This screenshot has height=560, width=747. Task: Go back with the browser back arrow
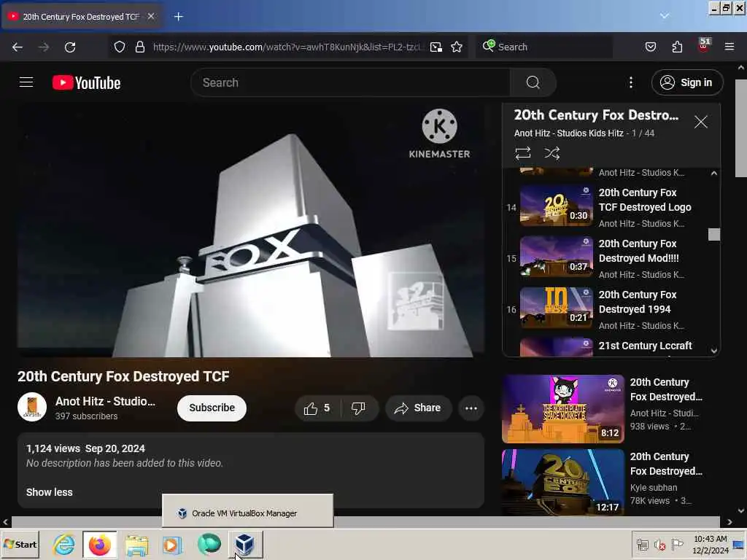point(18,47)
